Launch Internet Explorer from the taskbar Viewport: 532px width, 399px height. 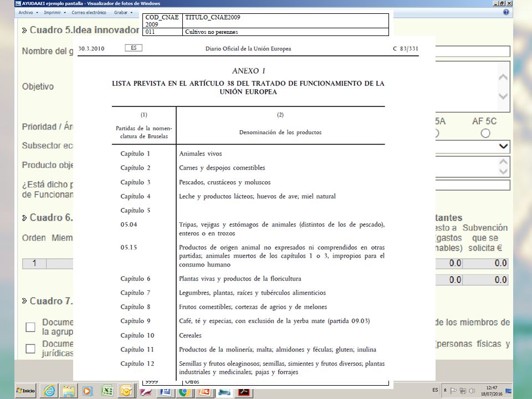pyautogui.click(x=49, y=391)
